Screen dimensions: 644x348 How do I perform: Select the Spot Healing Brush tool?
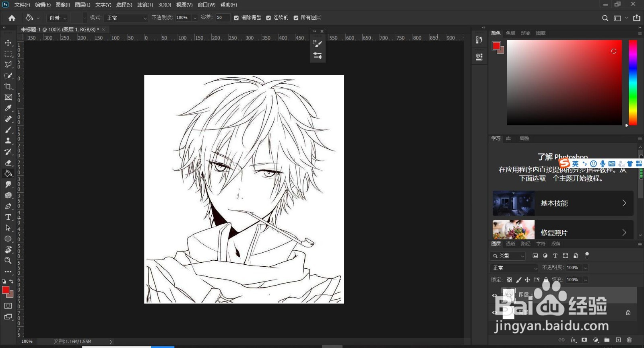[x=8, y=119]
